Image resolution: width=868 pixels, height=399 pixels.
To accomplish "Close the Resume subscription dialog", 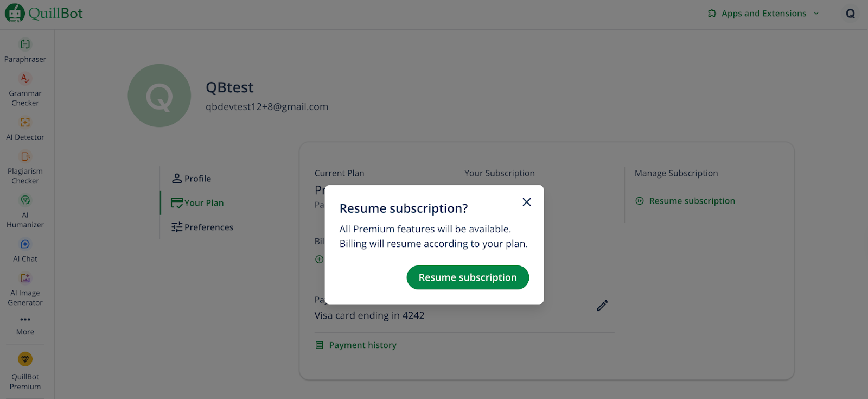I will click(x=526, y=202).
